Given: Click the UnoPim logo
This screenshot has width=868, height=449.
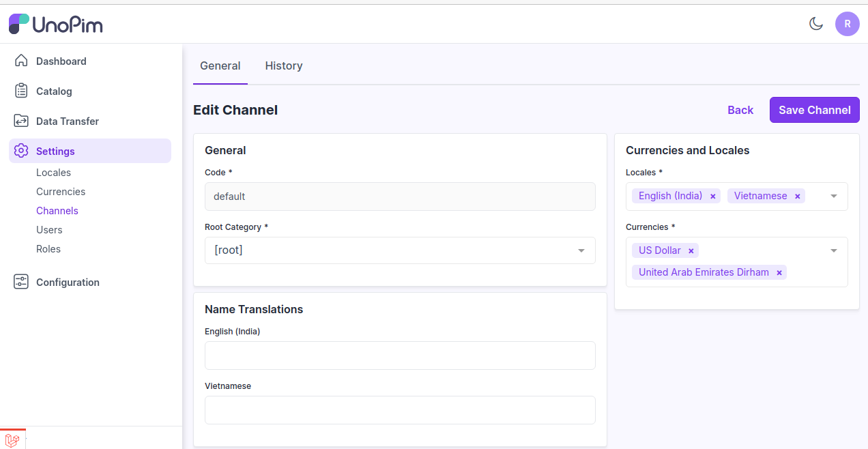Looking at the screenshot, I should (x=56, y=25).
